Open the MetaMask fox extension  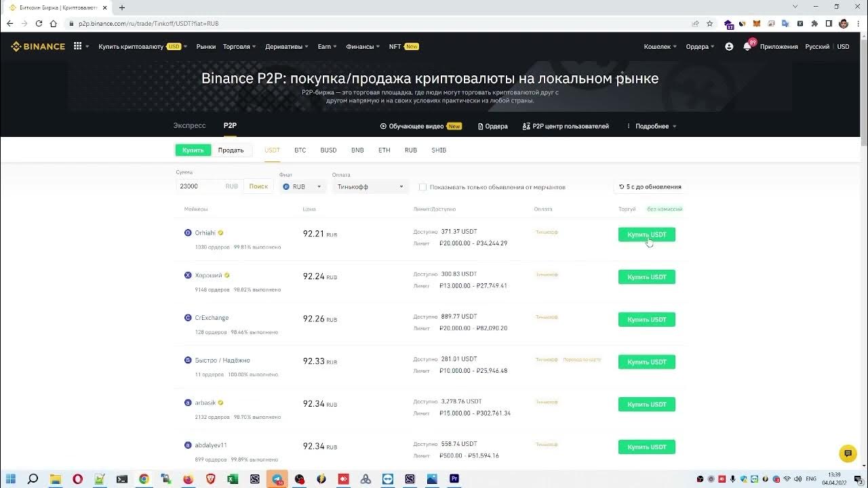[x=756, y=23]
